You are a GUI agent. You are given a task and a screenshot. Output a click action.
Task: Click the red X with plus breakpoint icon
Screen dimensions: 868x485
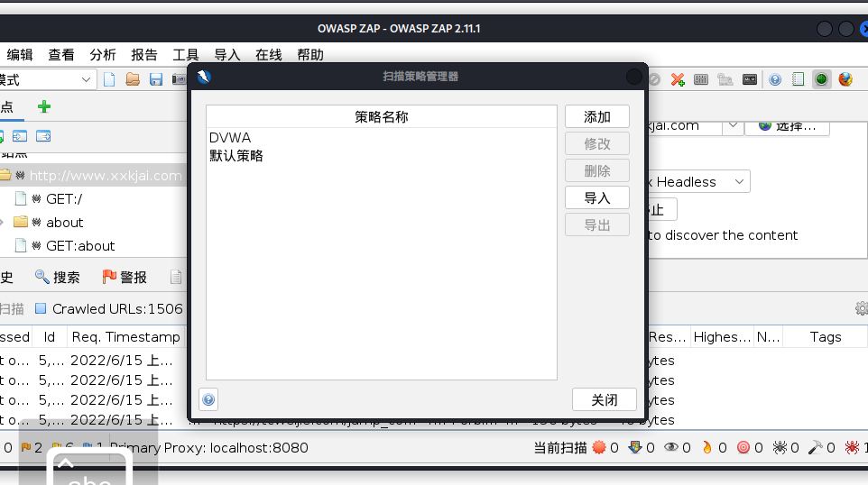678,79
